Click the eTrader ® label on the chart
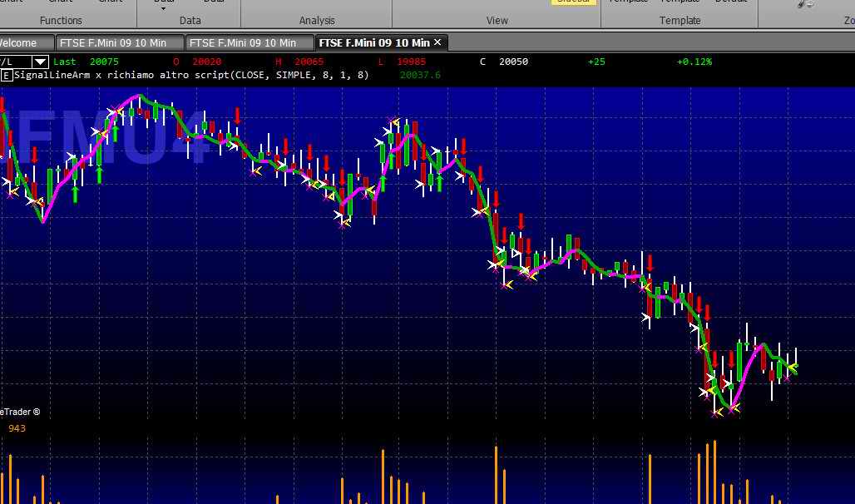 point(20,412)
